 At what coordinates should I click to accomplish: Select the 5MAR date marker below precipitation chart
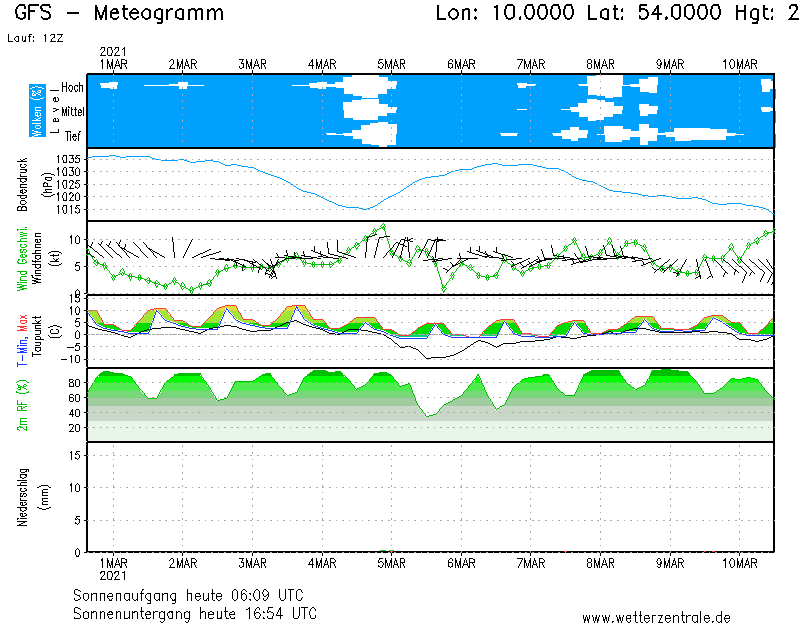(x=391, y=564)
